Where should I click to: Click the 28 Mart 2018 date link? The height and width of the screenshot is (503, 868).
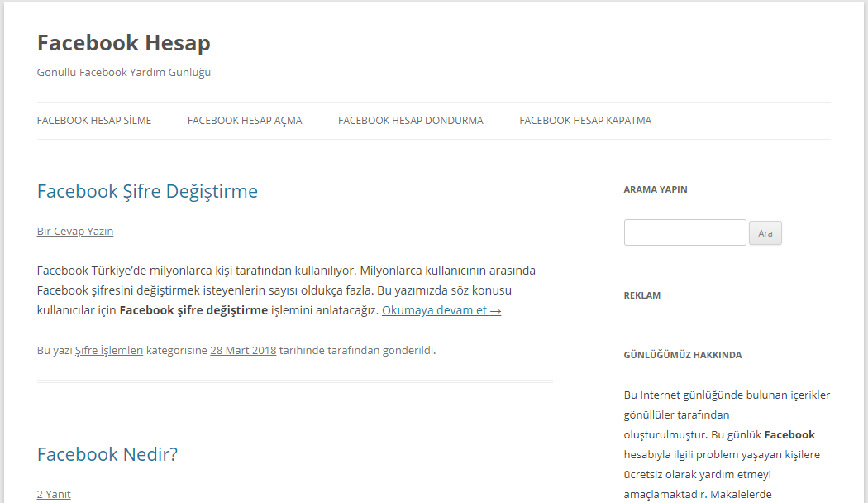[x=243, y=350]
